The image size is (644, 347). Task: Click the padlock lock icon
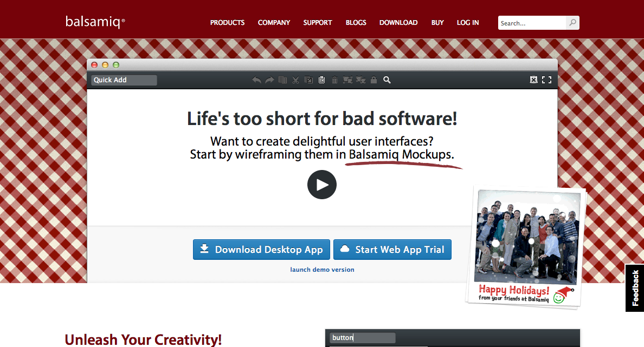click(x=373, y=80)
